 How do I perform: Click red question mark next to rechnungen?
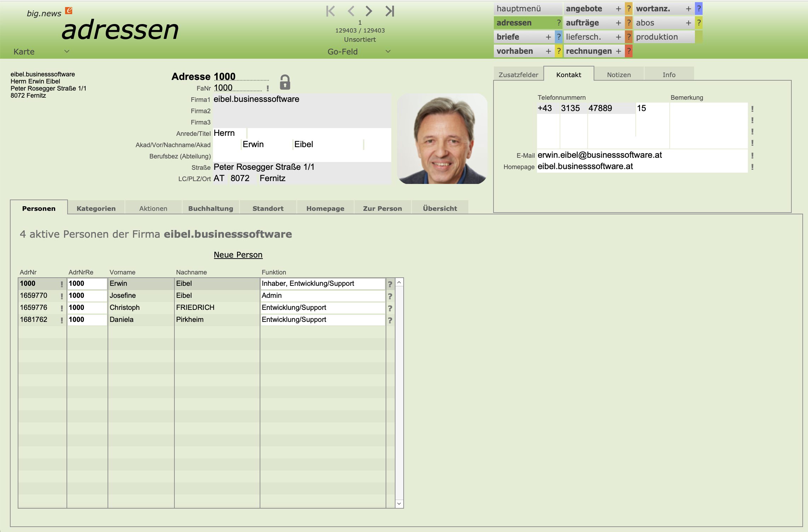tap(629, 51)
